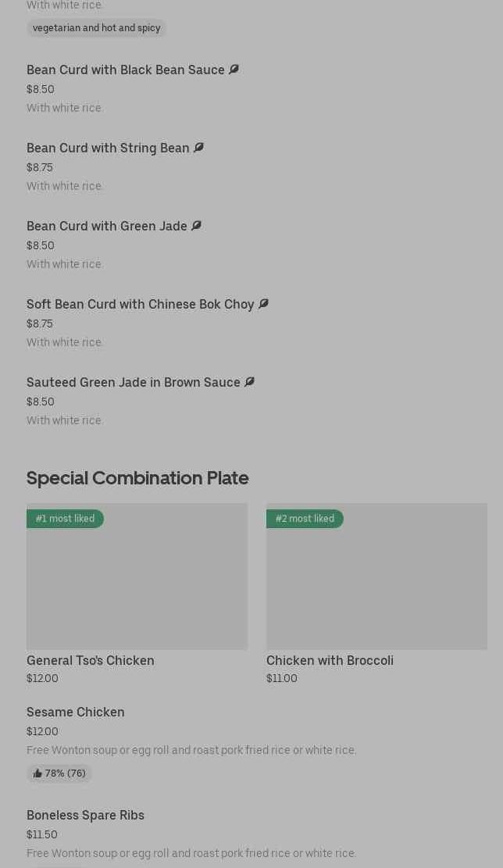Click thumbs-up icon showing 78% rating
This screenshot has width=503, height=868.
[37, 773]
